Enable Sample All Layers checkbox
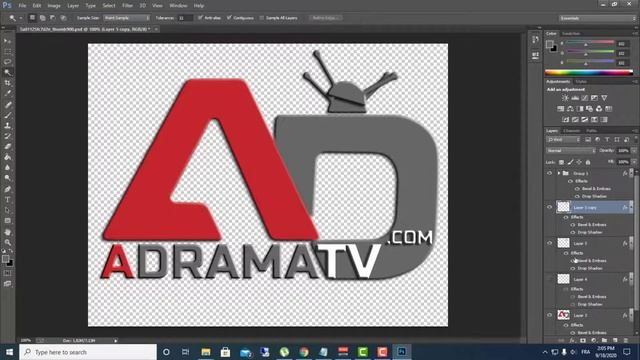The width and height of the screenshot is (640, 360). tap(262, 18)
